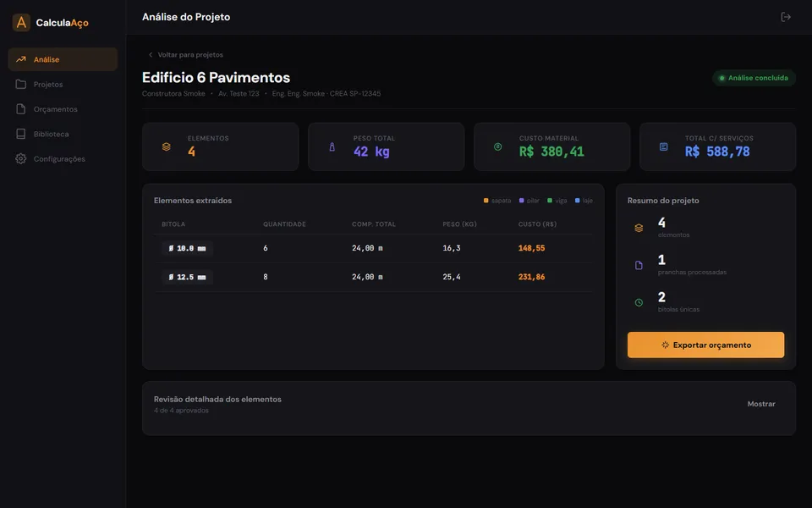
Task: Go back via Voltar para projetos link
Action: click(186, 54)
